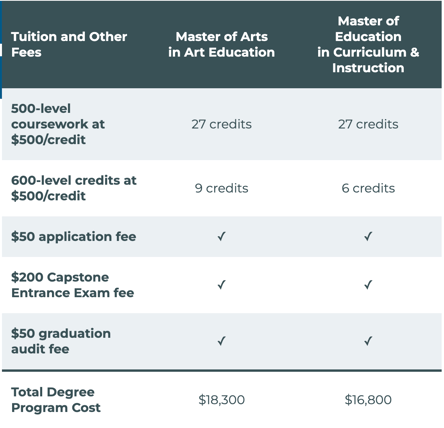Select the Capstone exam checkmark under Art Education
Screen dimensions: 444x428
[221, 285]
